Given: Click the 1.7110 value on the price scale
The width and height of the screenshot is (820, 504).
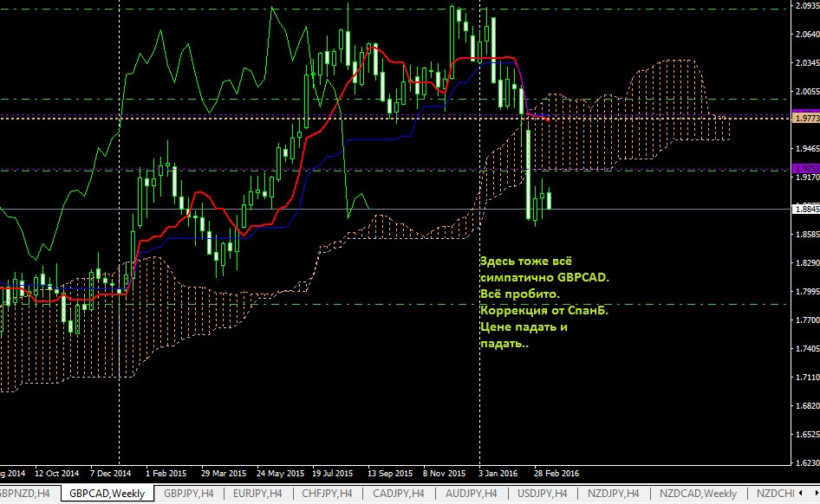Looking at the screenshot, I should (x=808, y=377).
